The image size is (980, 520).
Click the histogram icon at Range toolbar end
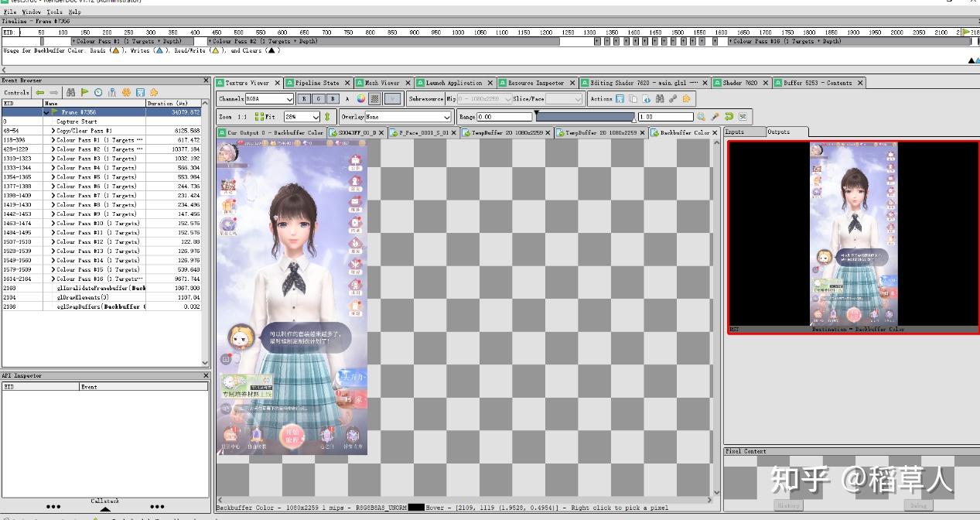pos(743,117)
